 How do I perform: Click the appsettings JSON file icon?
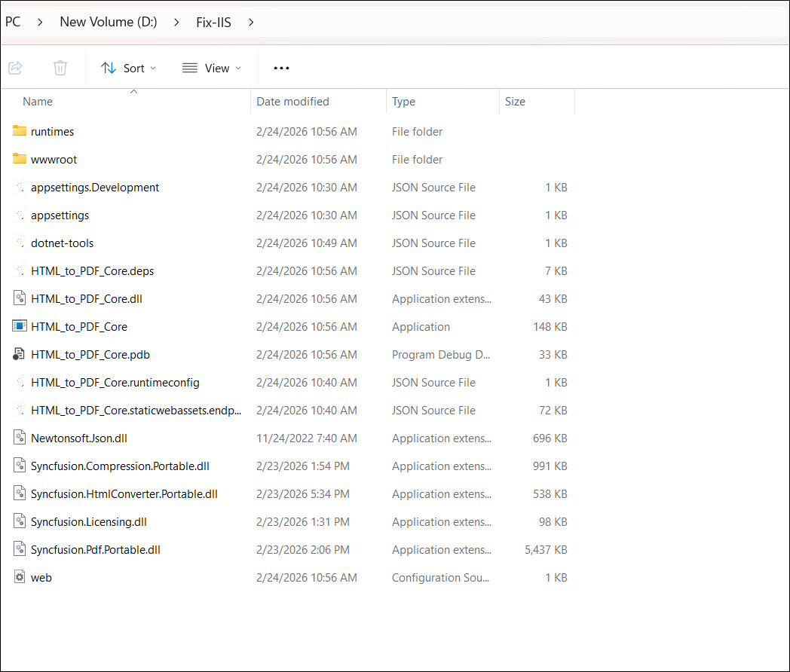[19, 215]
